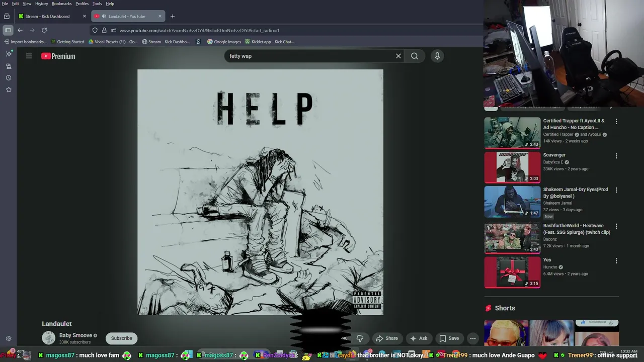Open tracking protection shield icon

click(95, 30)
